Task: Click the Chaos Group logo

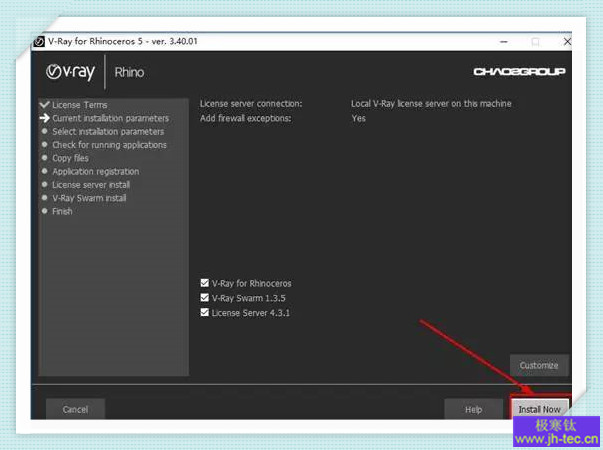Action: tap(519, 72)
